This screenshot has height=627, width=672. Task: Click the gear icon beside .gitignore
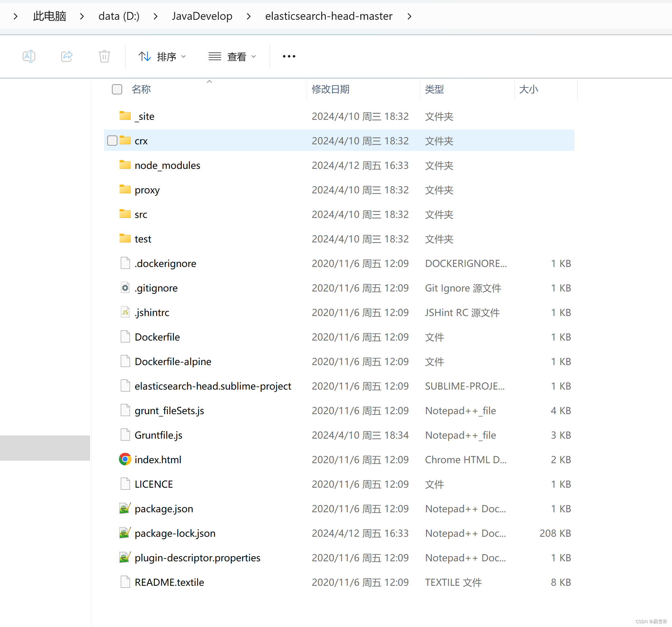point(125,287)
